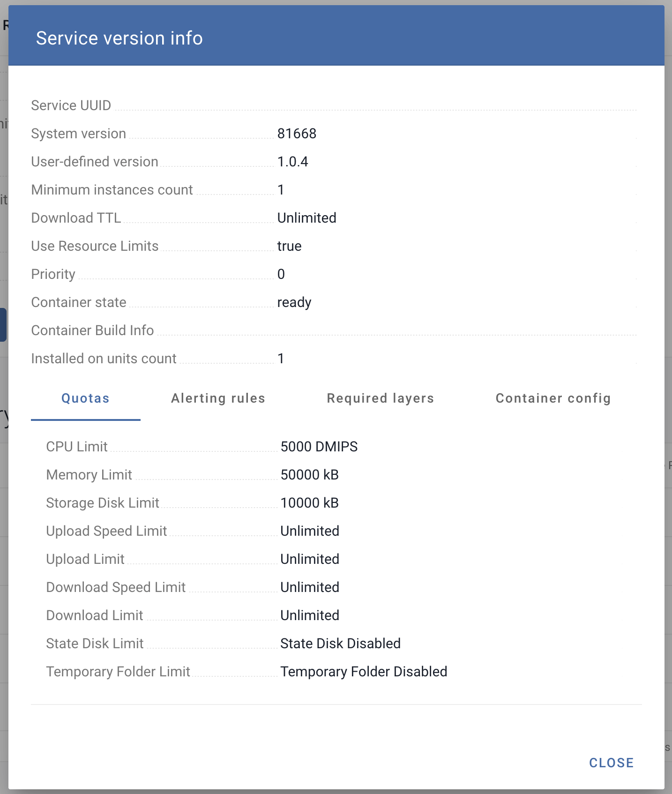Click the Container state ready value
This screenshot has height=794, width=672.
pyautogui.click(x=294, y=302)
